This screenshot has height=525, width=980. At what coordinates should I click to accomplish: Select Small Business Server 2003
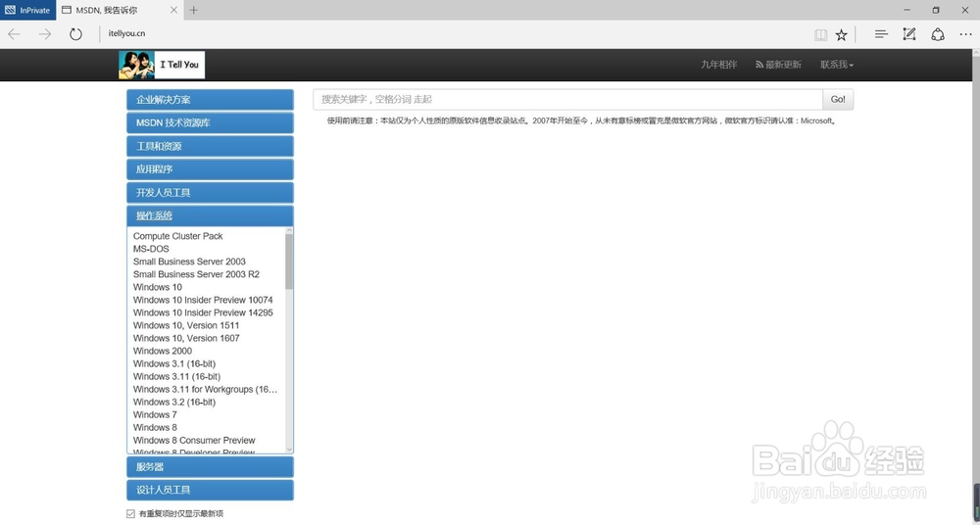tap(189, 262)
